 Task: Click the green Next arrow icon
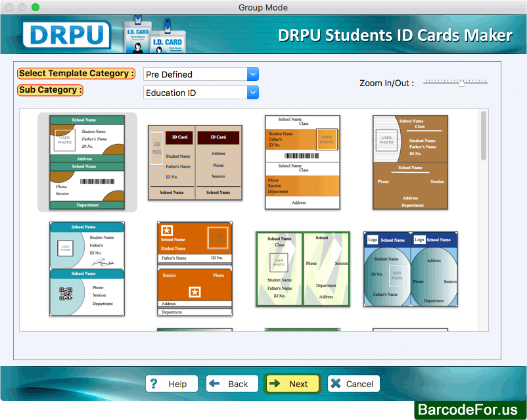click(277, 383)
